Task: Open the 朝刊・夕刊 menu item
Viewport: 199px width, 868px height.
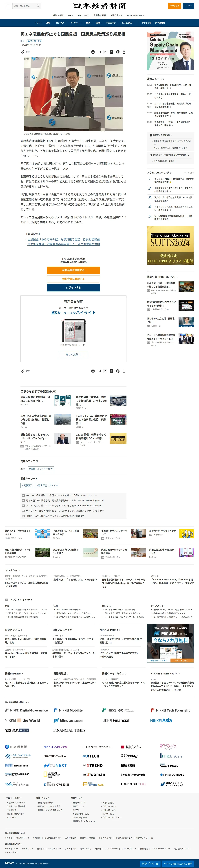Action: pyautogui.click(x=58, y=15)
